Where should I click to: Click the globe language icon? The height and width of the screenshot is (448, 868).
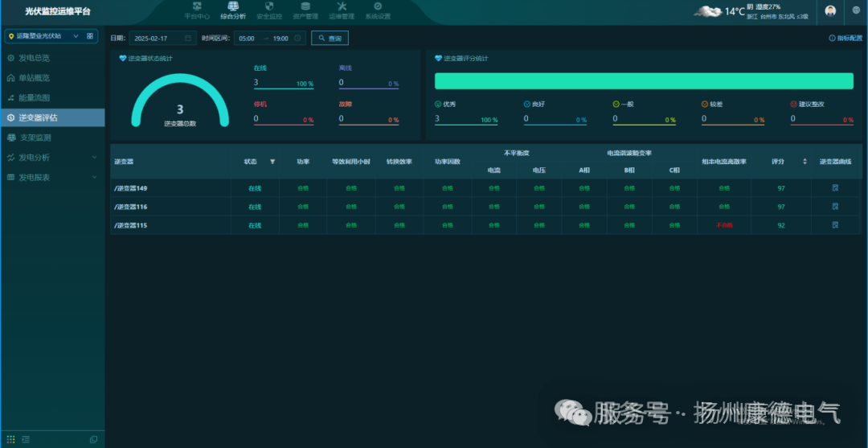tap(855, 10)
